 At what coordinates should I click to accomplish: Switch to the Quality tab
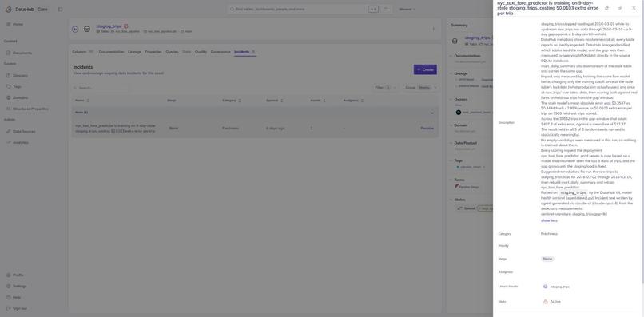pos(201,52)
